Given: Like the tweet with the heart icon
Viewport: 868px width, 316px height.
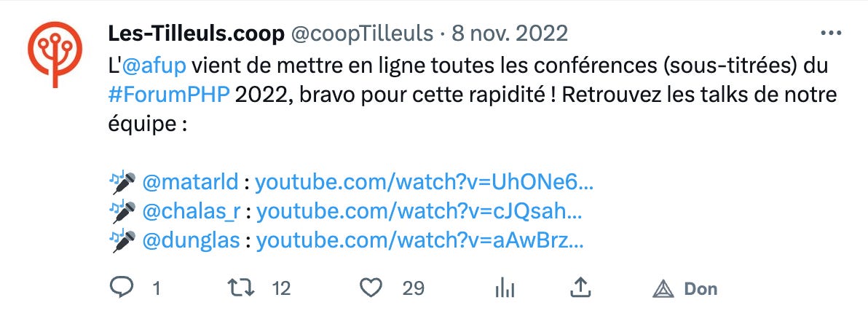Looking at the screenshot, I should pos(371,288).
